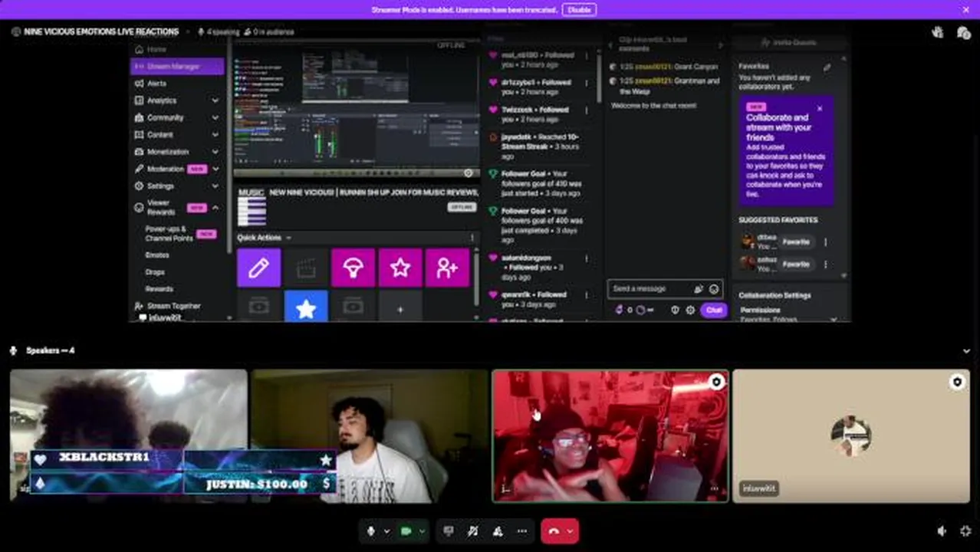
Task: Open Stream Together in sidebar
Action: point(173,306)
